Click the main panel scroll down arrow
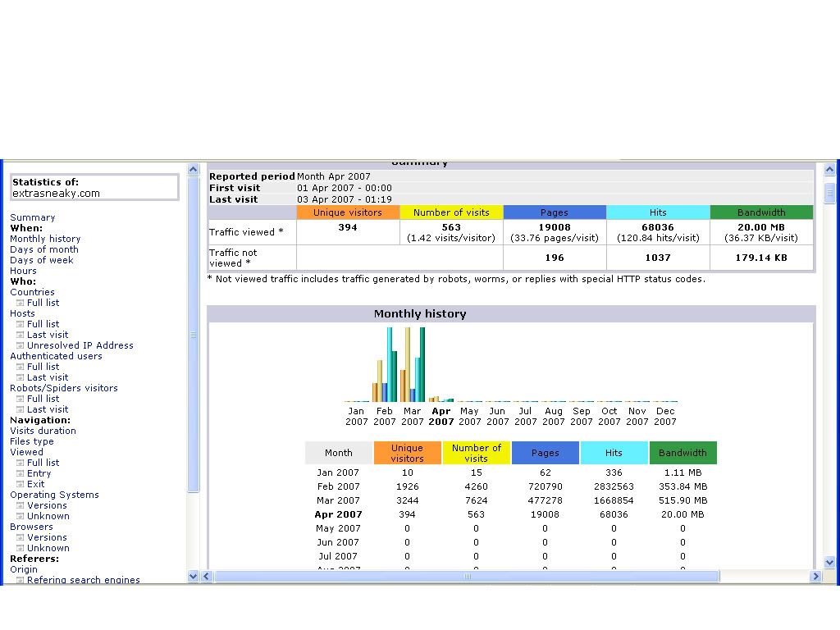This screenshot has height=630, width=840. coord(829,563)
